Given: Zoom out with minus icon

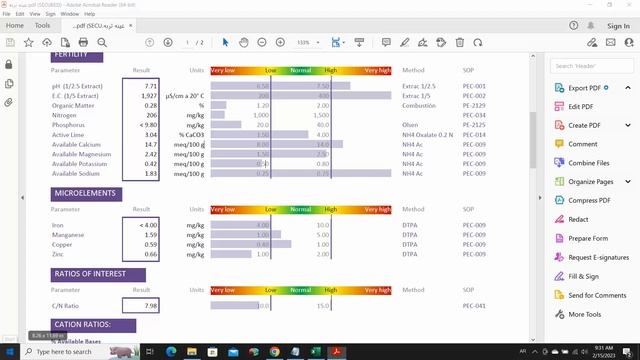Looking at the screenshot, I should click(262, 42).
